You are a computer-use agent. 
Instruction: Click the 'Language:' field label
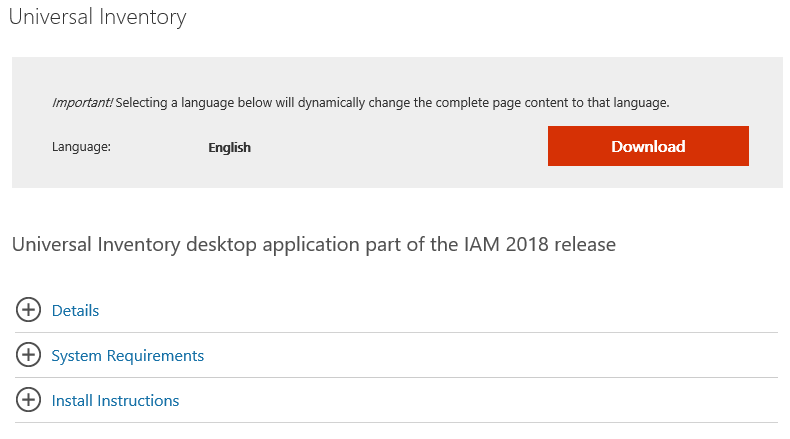coord(81,147)
